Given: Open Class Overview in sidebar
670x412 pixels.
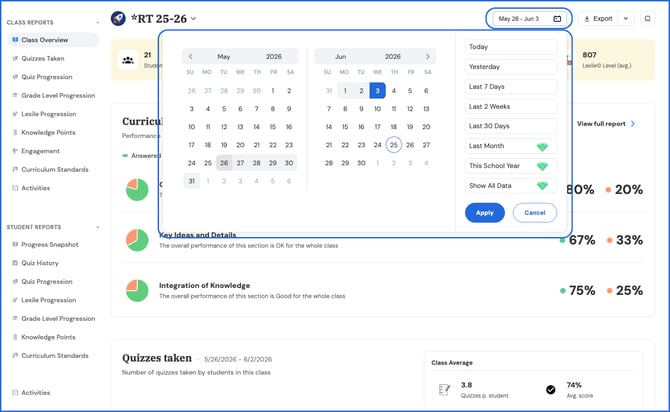Looking at the screenshot, I should click(x=53, y=40).
